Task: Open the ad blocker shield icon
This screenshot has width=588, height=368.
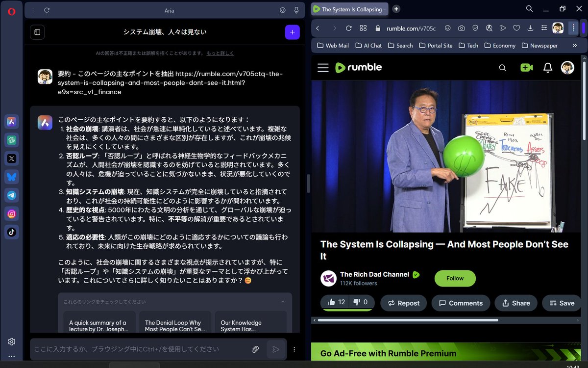Action: tap(475, 28)
